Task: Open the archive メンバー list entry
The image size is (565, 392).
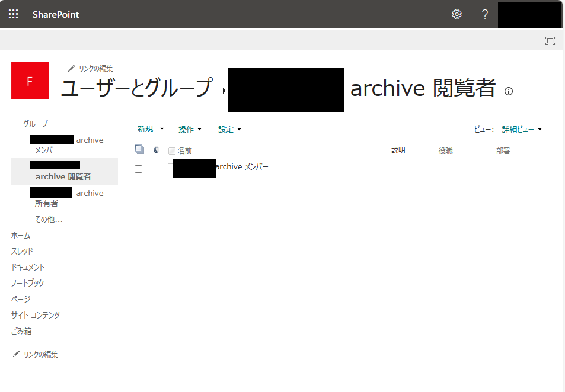Action: pos(221,167)
